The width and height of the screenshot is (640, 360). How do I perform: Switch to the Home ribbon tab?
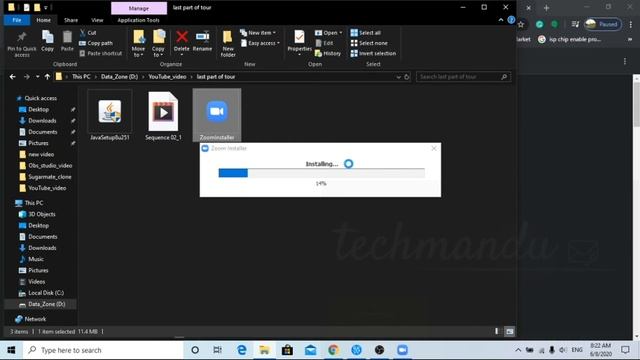[43, 20]
